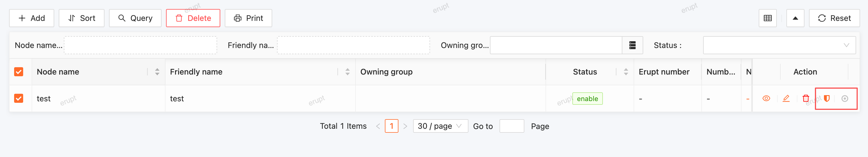Open the 30 / page size dropdown
Image resolution: width=868 pixels, height=157 pixels.
440,126
